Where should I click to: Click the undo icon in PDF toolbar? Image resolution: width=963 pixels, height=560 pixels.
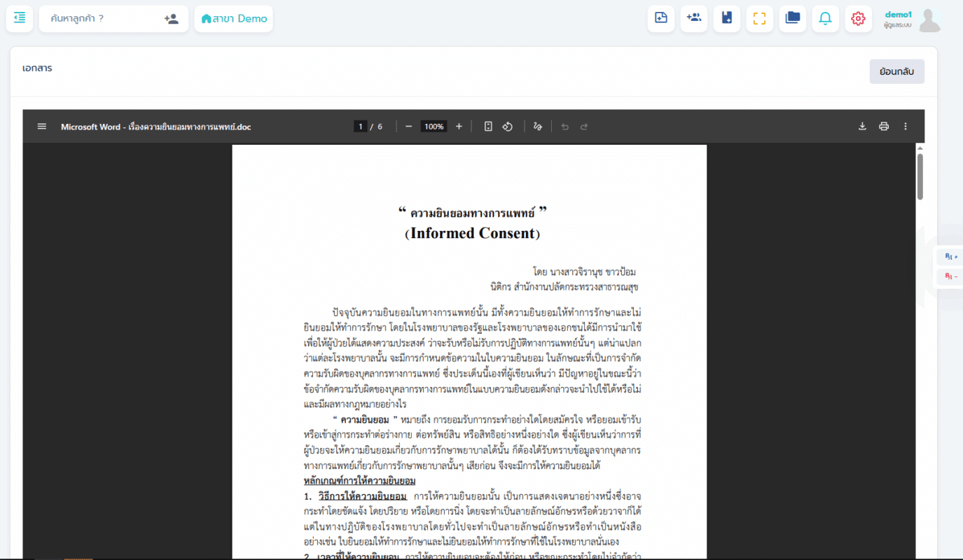(564, 127)
